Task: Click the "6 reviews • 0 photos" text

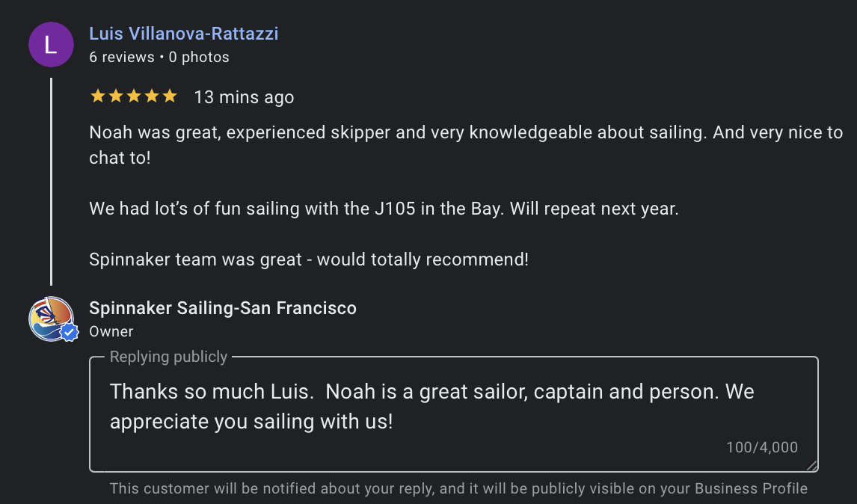Action: click(x=159, y=57)
